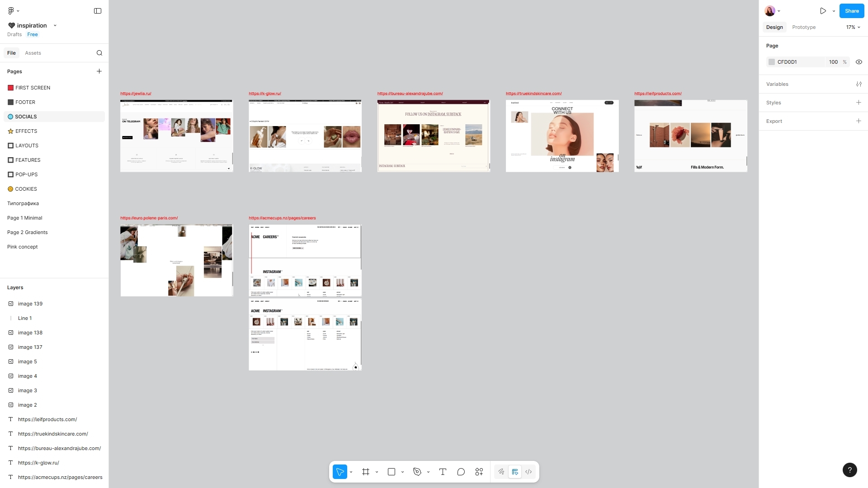Open the Actions tool in the toolbar

479,472
